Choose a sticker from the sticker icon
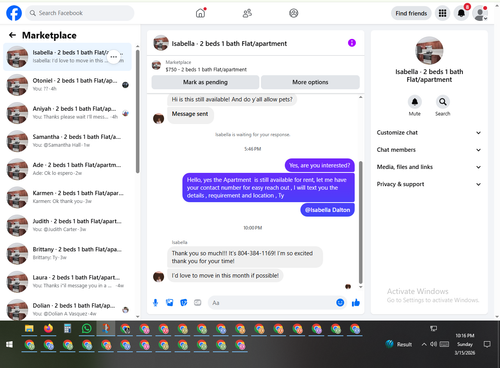The height and width of the screenshot is (368, 500). 184,303
